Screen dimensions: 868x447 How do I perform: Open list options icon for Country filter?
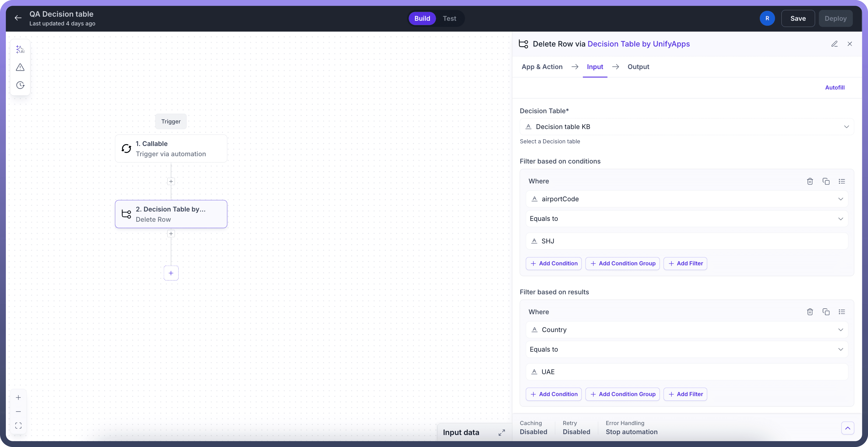click(x=842, y=312)
